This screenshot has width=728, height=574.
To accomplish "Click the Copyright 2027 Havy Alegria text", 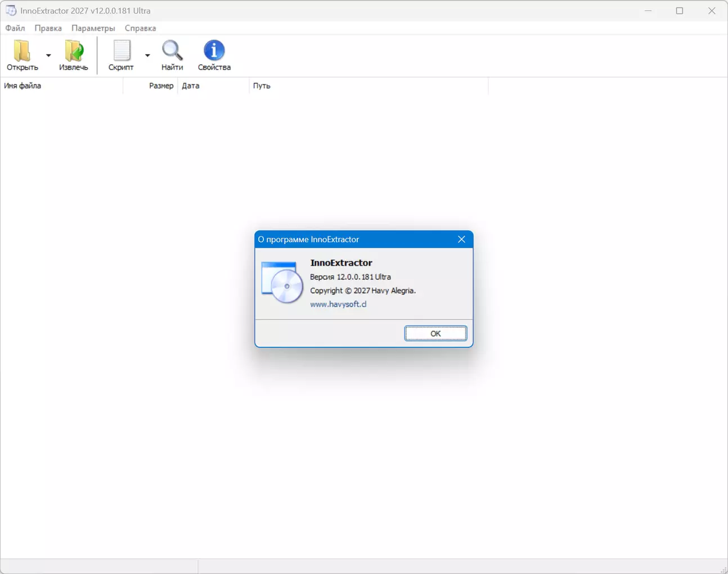I will [363, 291].
